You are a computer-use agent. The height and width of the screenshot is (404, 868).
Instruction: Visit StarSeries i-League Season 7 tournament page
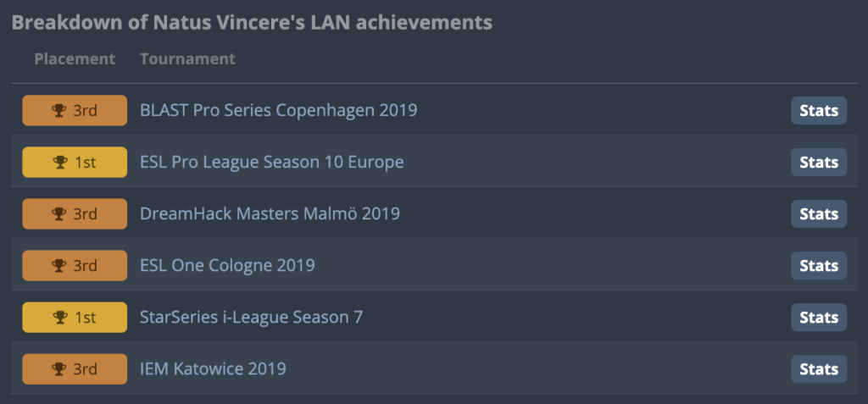[251, 317]
